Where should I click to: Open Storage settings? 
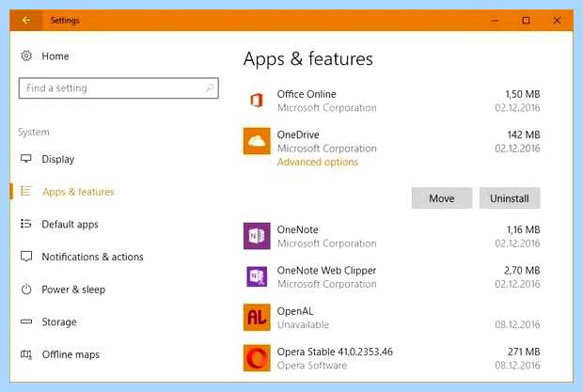59,321
